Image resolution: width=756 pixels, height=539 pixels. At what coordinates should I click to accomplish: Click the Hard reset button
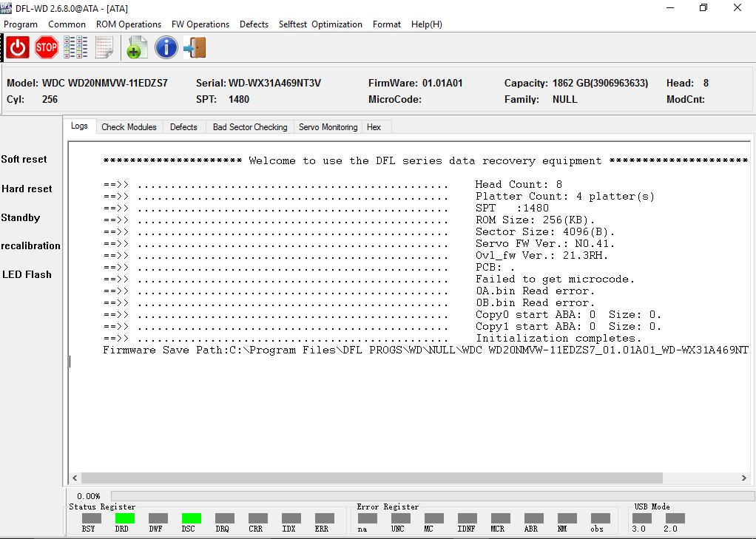pos(27,189)
